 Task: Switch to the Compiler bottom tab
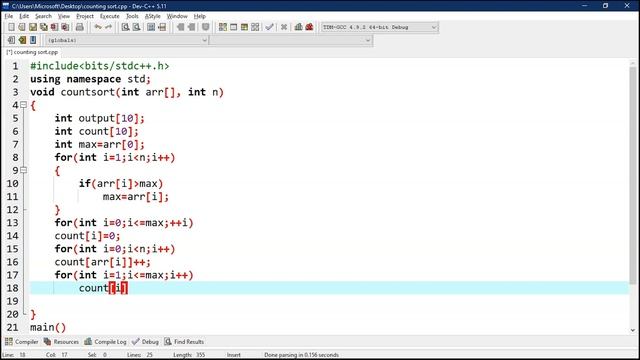click(x=22, y=342)
